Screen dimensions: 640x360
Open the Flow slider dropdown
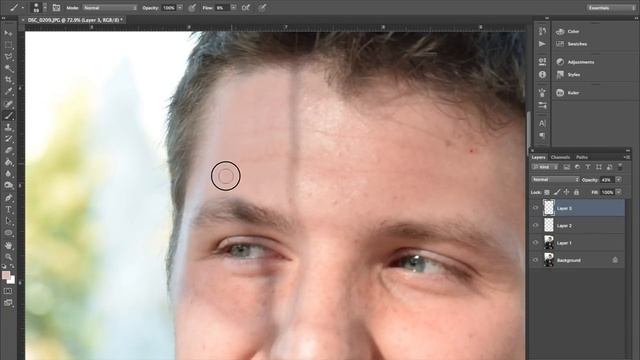[x=233, y=8]
